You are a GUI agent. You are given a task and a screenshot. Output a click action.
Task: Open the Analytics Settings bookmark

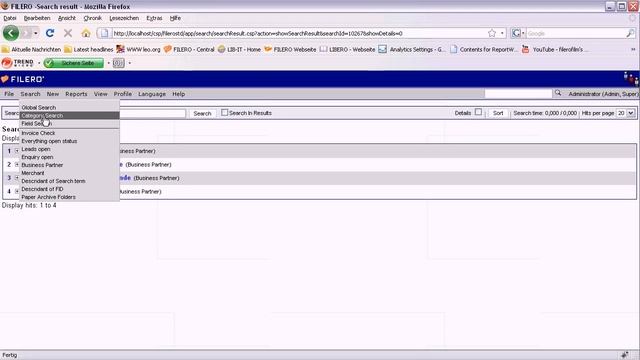[x=412, y=49]
